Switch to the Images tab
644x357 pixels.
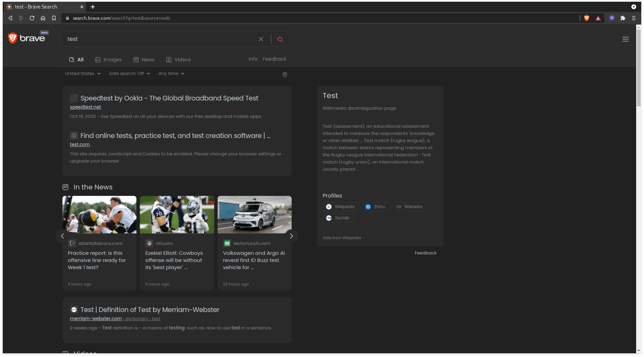pos(108,60)
